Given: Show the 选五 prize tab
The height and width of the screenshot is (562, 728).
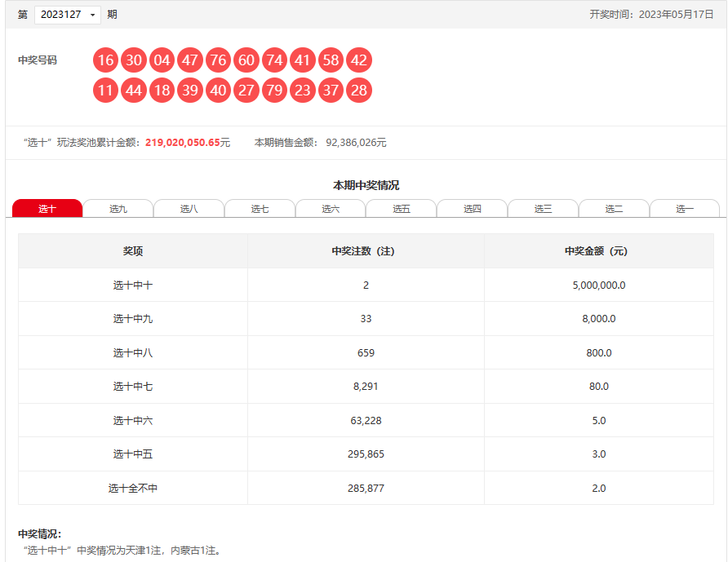Looking at the screenshot, I should pyautogui.click(x=402, y=209).
